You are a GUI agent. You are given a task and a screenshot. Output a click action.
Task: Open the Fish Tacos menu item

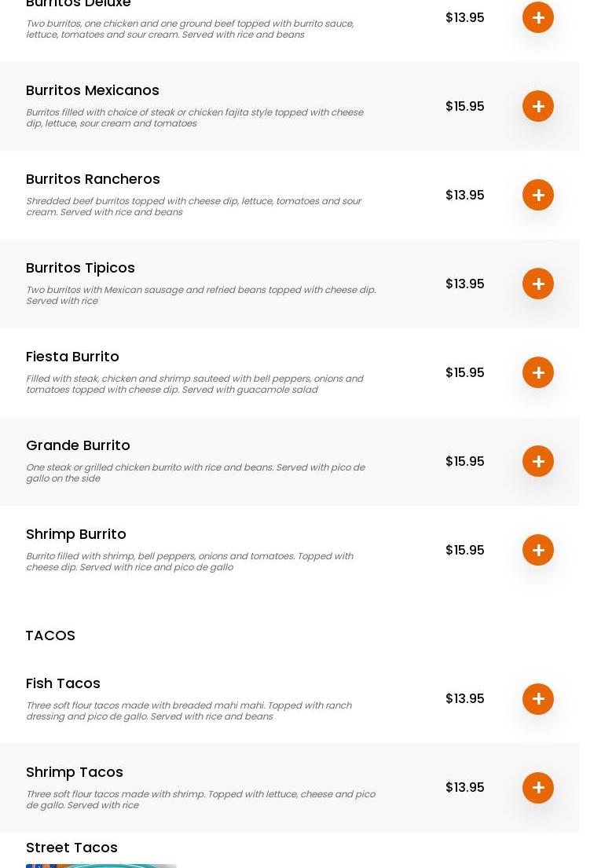(x=63, y=683)
